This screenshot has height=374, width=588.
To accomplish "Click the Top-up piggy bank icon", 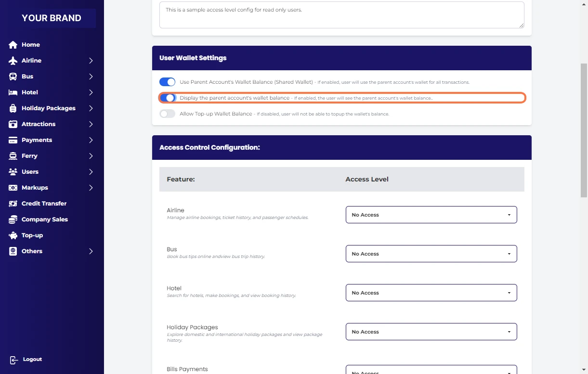I will pos(13,235).
